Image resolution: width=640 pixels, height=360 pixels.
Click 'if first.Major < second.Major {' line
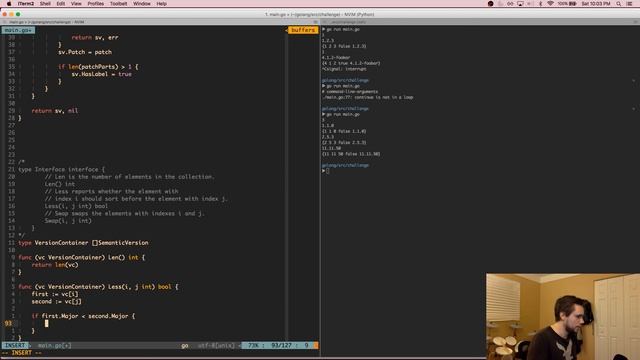coord(83,316)
